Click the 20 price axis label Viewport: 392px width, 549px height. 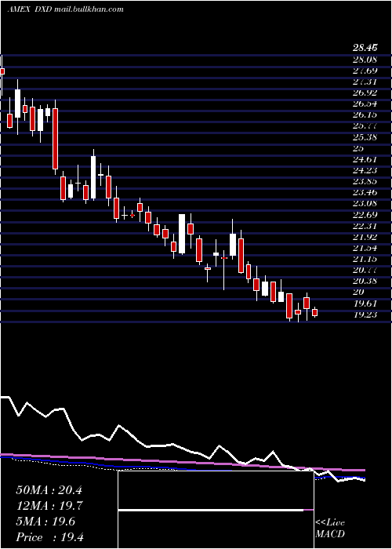pyautogui.click(x=359, y=292)
